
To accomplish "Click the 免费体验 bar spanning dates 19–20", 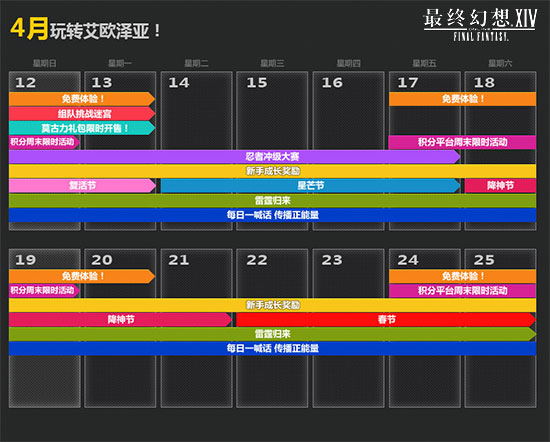I will pos(82,276).
